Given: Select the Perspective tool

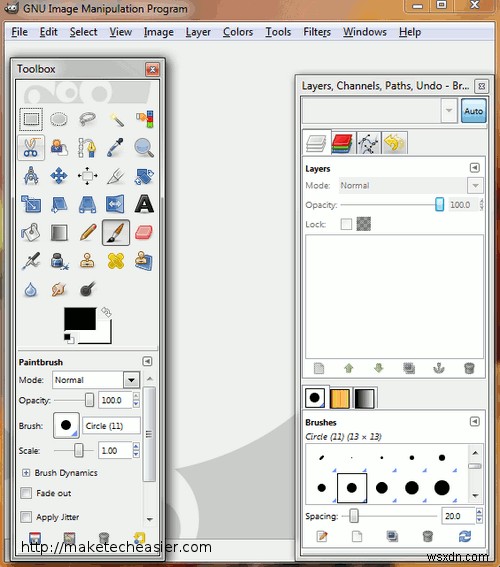Looking at the screenshot, I should pos(87,204).
